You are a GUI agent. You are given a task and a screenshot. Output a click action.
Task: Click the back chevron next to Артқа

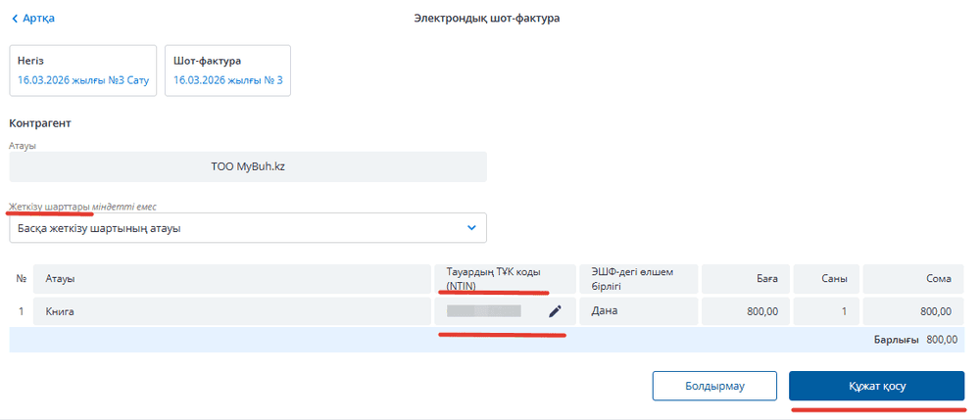tap(15, 19)
